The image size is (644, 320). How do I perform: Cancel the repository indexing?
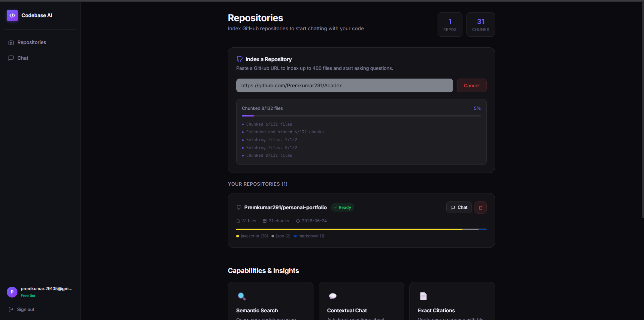point(472,86)
